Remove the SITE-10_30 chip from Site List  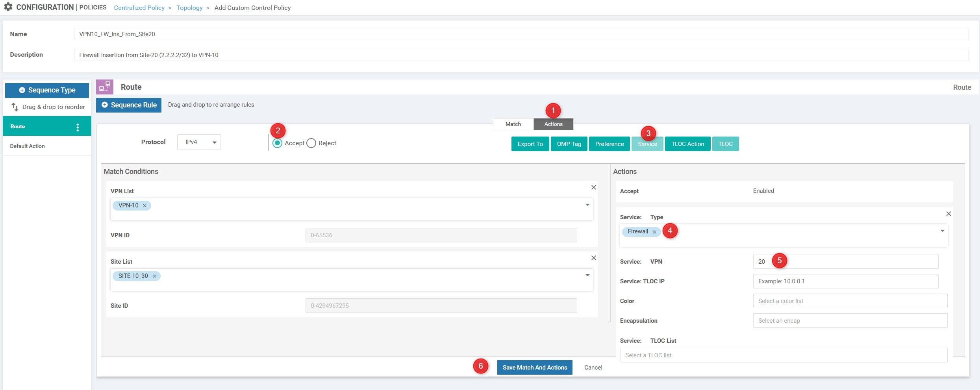[155, 276]
